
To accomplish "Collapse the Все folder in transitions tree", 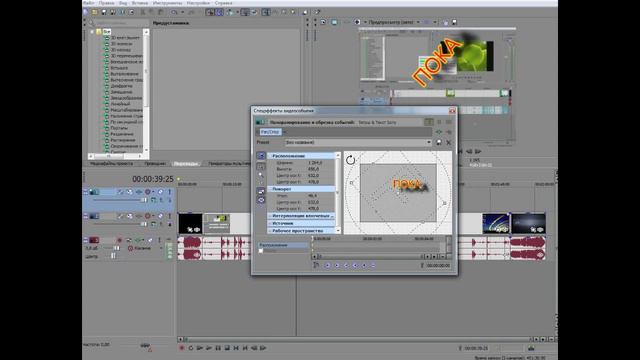I will (x=92, y=31).
